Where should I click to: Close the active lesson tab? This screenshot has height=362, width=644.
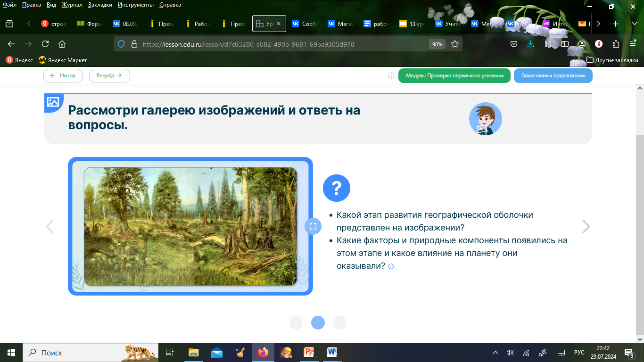click(279, 24)
